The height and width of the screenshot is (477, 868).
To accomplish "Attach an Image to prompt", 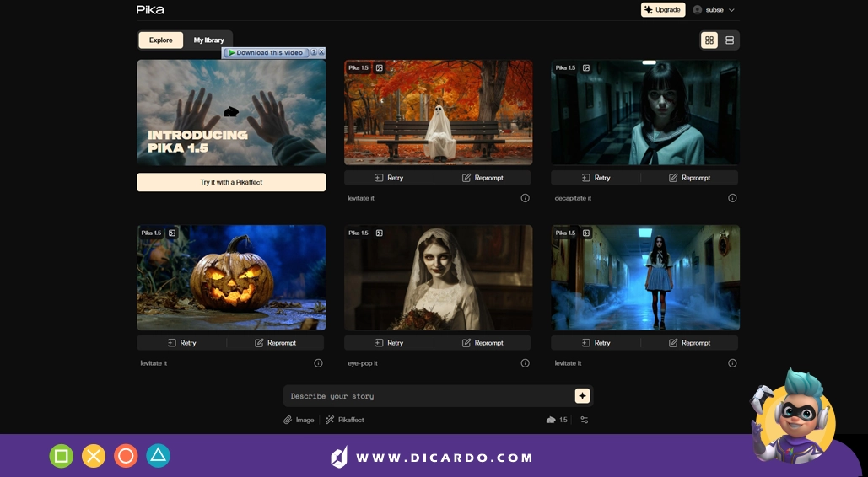I will point(299,420).
